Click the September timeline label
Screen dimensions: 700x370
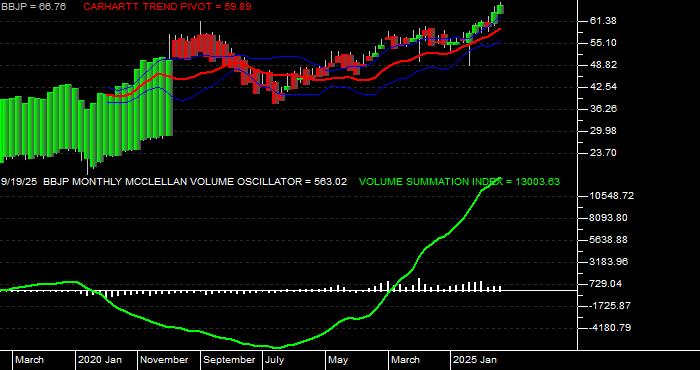229,360
